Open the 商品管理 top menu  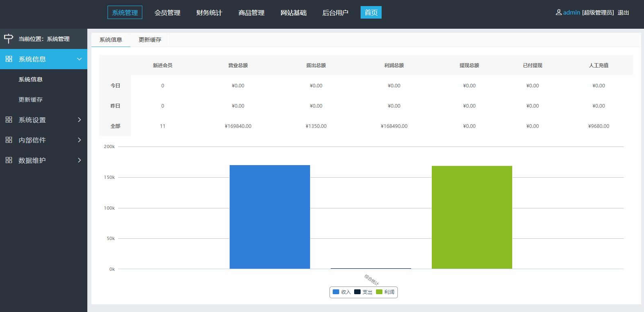[x=251, y=13]
